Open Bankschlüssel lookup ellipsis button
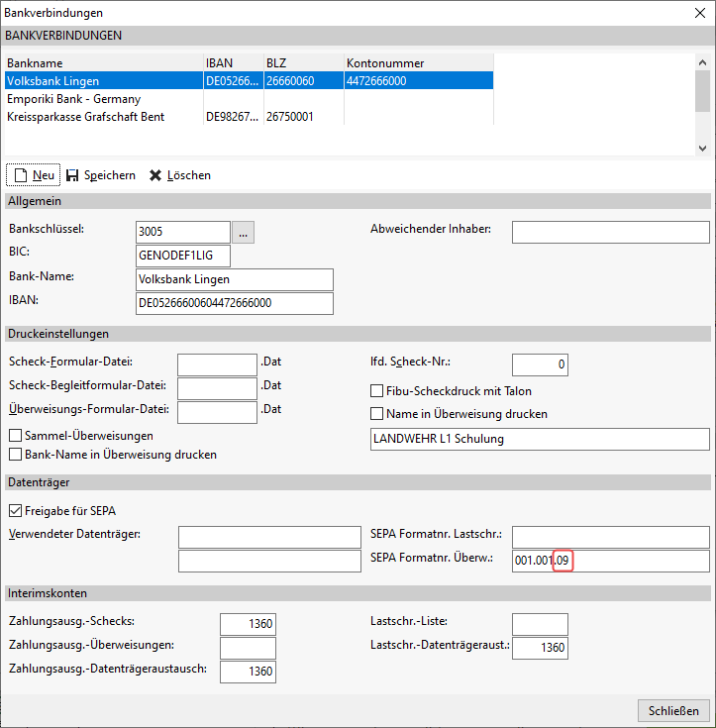Screen dimensions: 716x728 (244, 232)
